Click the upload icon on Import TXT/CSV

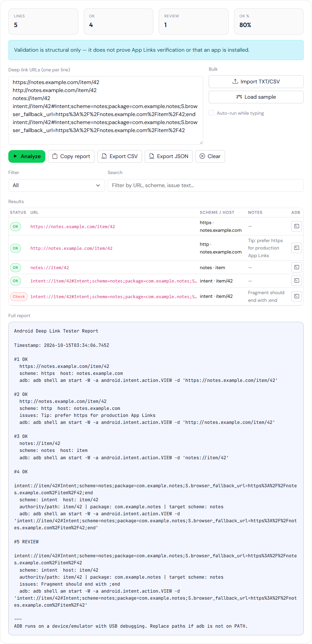tap(235, 81)
